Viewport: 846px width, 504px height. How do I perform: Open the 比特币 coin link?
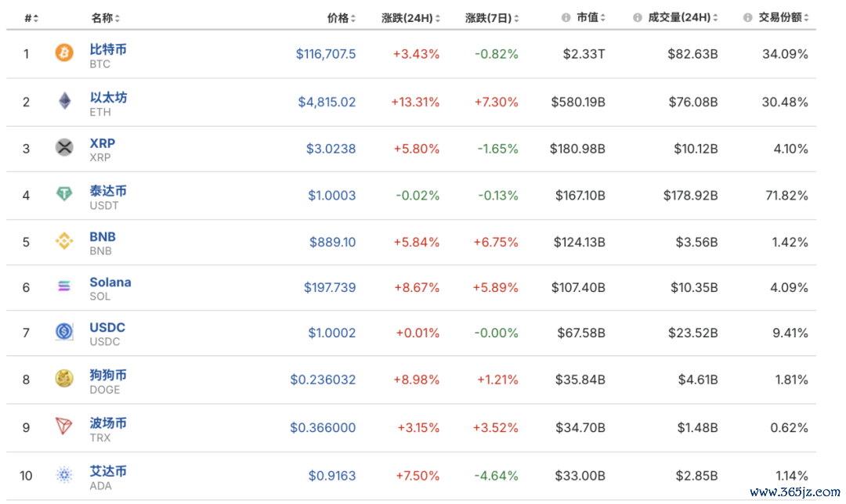point(108,49)
